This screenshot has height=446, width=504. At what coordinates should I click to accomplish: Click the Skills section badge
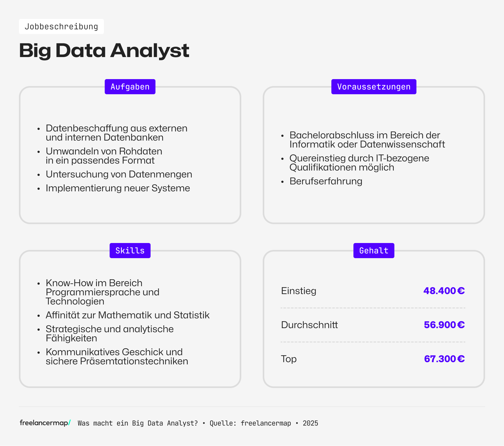click(x=130, y=251)
